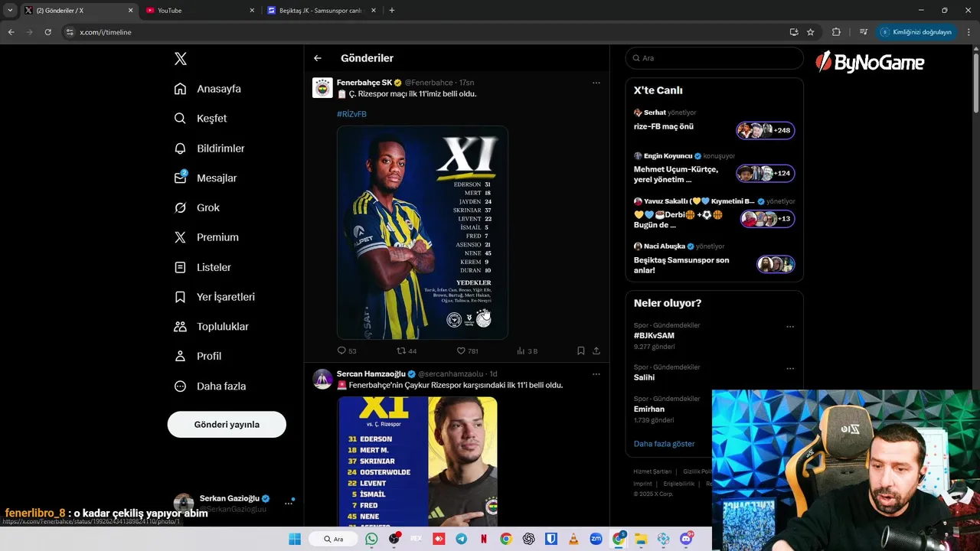Click the Gönderi yayınla button

[x=227, y=424]
